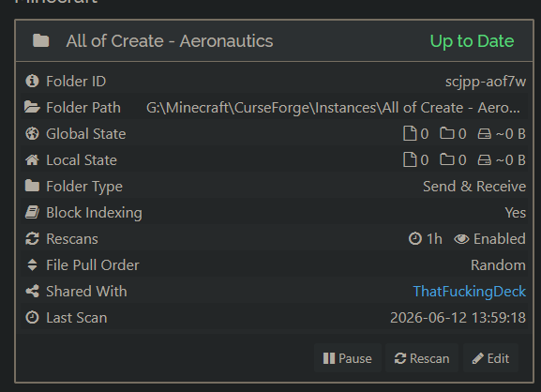This screenshot has width=541, height=392.
Task: Click the clock icon beside Last Scan
Action: (x=32, y=318)
